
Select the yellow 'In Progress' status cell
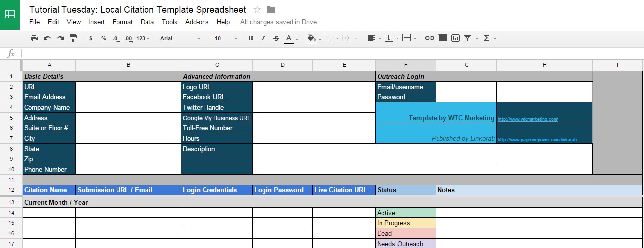[406, 223]
